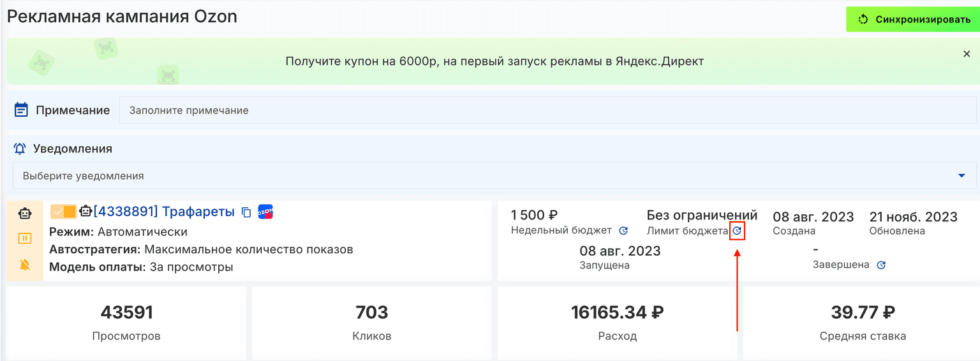This screenshot has height=361, width=980.
Task: Click the Автостратегия Максимальное количество показов text
Action: pyautogui.click(x=201, y=249)
